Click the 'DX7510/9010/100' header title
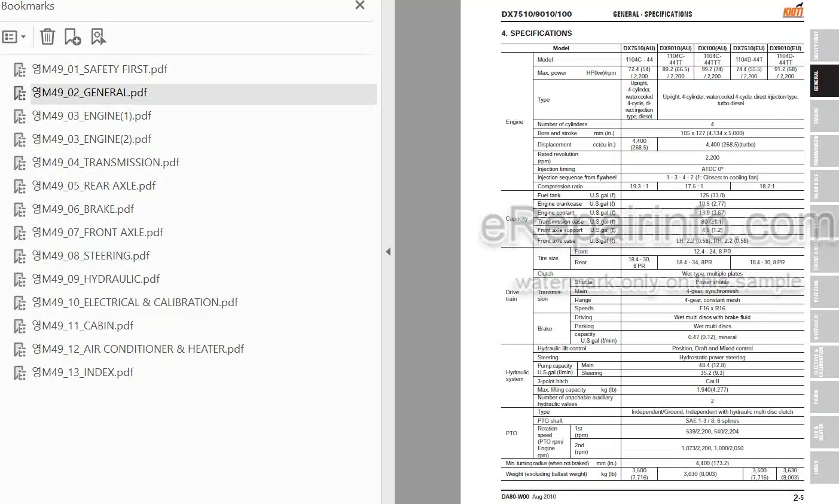Viewport: 839px width, 504px height. click(536, 14)
